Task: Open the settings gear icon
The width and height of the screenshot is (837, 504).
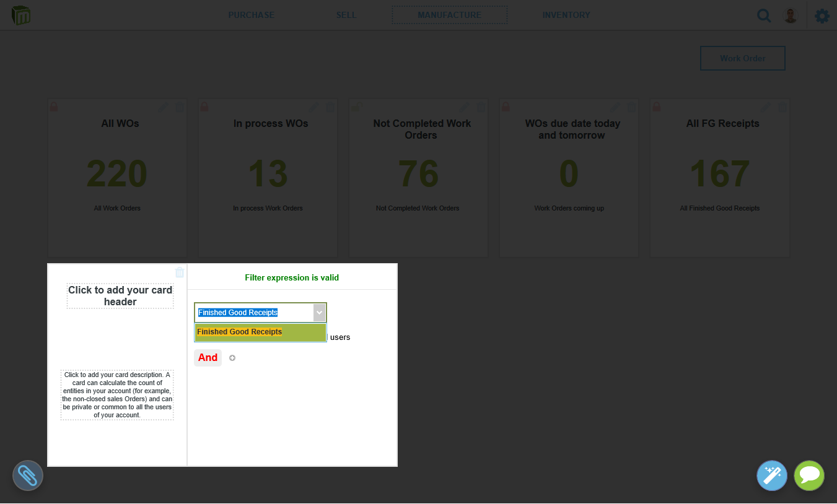Action: pyautogui.click(x=822, y=15)
